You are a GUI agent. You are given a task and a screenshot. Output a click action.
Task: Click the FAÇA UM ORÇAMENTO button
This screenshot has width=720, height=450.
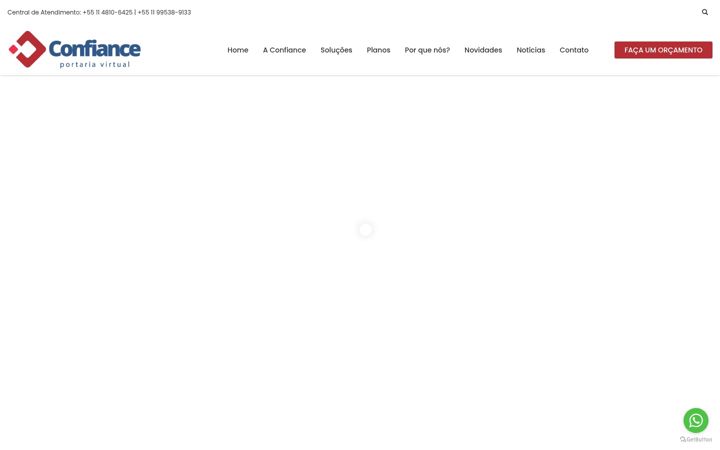[664, 50]
